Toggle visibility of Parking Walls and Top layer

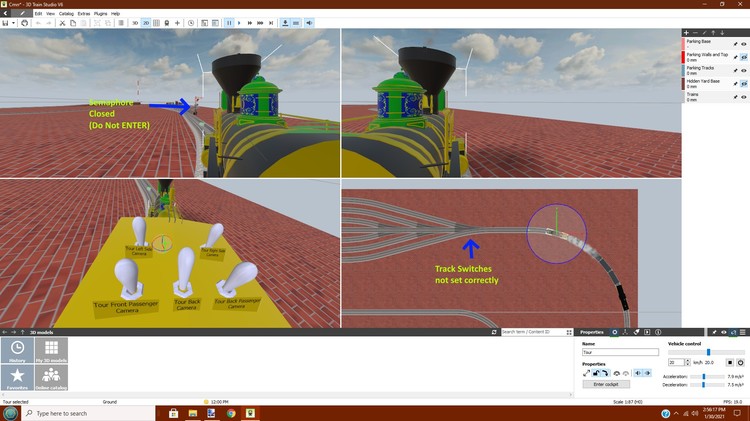point(744,57)
